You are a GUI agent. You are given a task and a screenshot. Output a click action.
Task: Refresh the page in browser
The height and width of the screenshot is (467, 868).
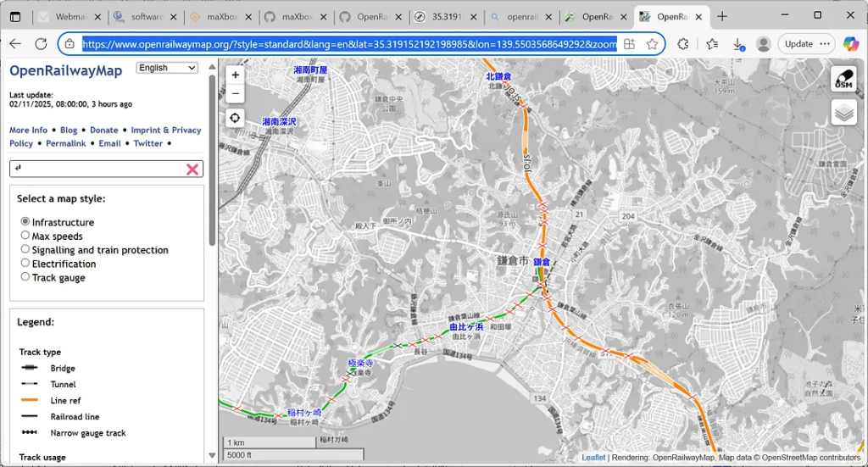coord(41,44)
